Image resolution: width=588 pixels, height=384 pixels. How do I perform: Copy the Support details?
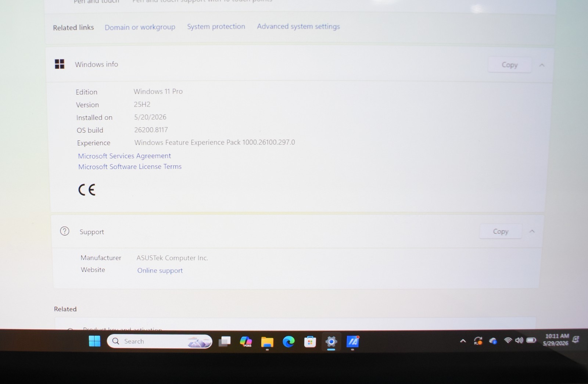point(501,231)
